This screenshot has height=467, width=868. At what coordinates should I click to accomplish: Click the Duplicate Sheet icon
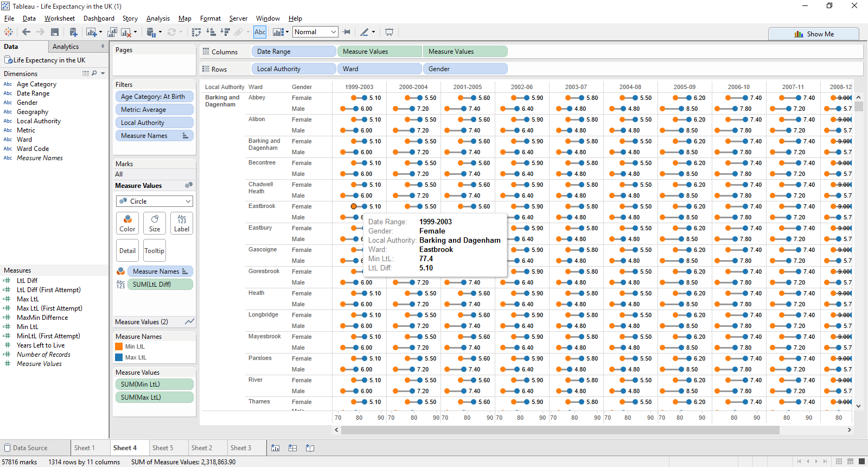(x=112, y=32)
